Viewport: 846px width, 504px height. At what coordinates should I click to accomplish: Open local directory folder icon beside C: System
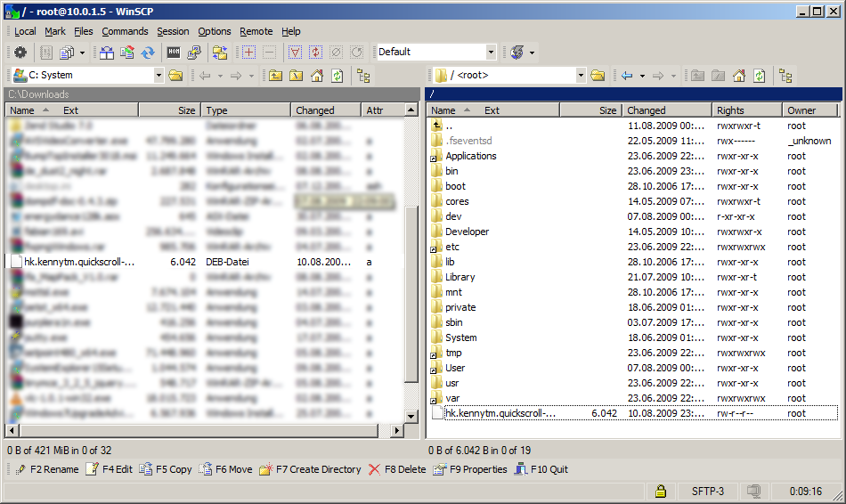point(176,76)
